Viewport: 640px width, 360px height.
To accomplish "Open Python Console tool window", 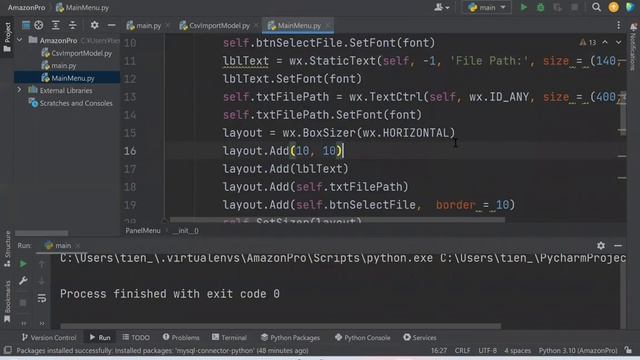I will (362, 338).
